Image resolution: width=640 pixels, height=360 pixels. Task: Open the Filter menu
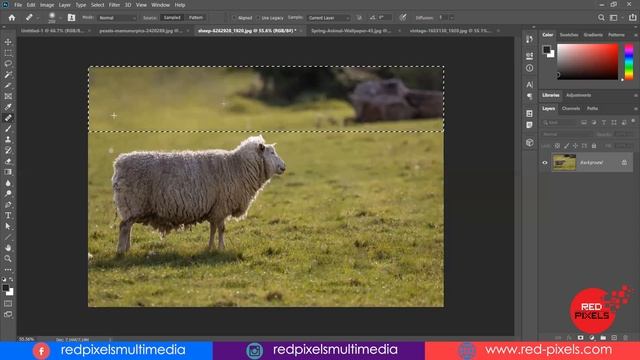(114, 5)
